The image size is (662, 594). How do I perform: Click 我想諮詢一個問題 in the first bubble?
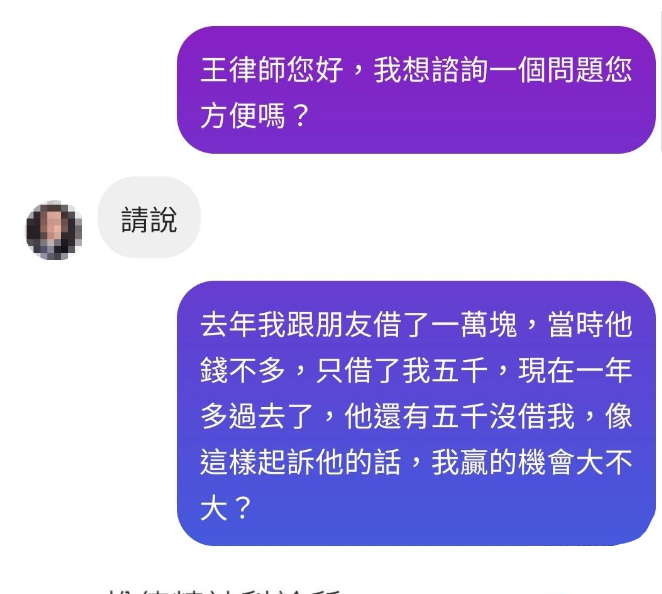tap(488, 70)
